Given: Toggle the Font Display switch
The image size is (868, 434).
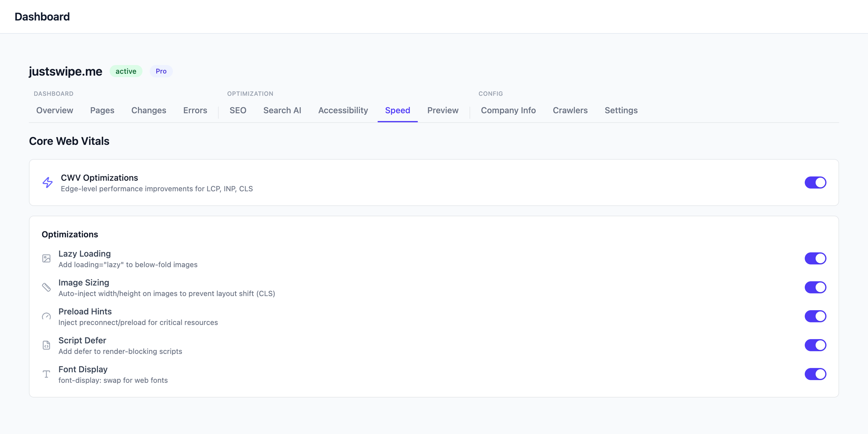Looking at the screenshot, I should click(815, 374).
